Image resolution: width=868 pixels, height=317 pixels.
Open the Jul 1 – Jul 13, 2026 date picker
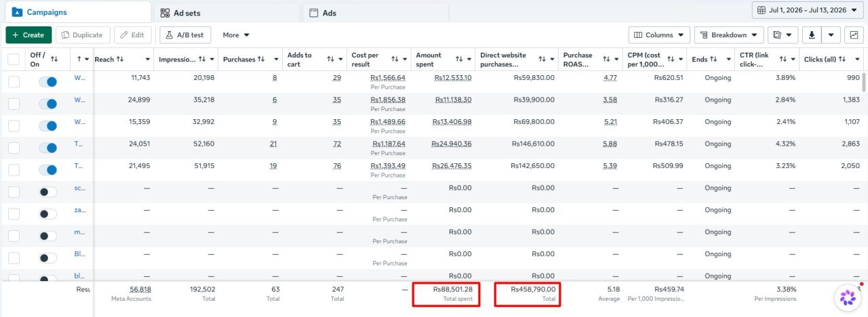(807, 10)
